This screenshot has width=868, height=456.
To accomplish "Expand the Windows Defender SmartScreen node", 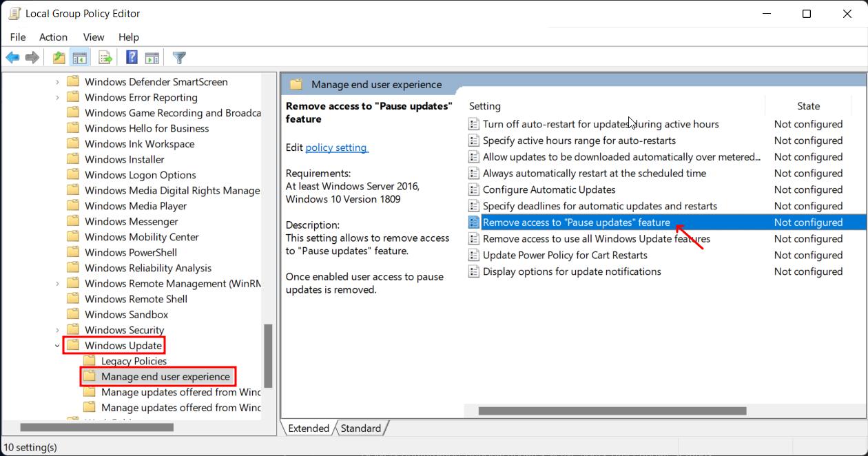I will tap(57, 82).
